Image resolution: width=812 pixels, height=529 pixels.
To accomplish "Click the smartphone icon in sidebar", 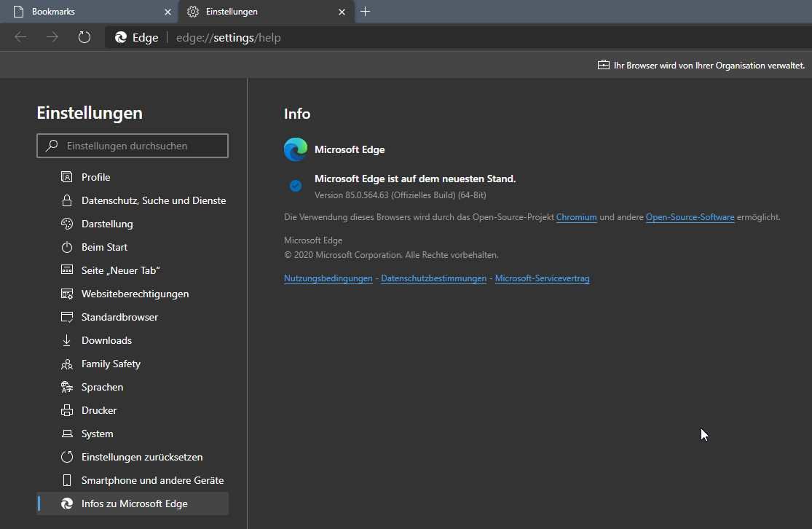I will (x=67, y=480).
